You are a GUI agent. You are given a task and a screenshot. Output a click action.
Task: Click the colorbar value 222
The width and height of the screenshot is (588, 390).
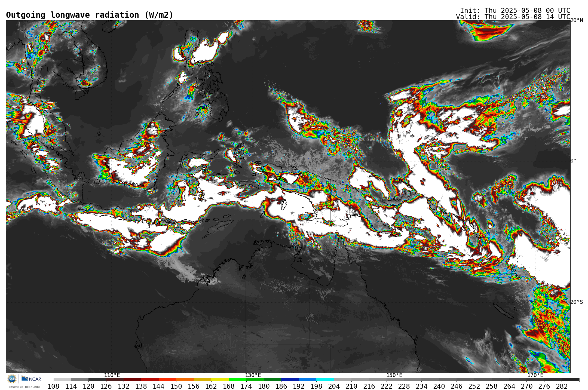click(387, 386)
